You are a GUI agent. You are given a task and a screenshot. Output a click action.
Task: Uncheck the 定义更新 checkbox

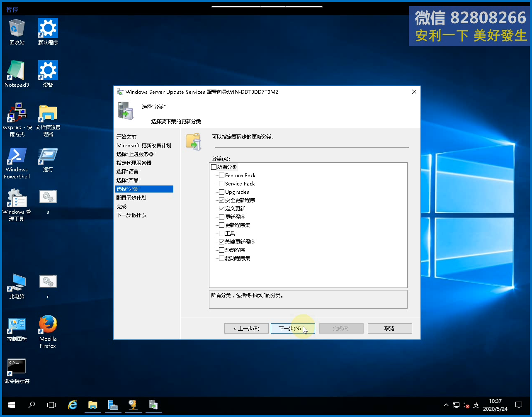click(222, 208)
